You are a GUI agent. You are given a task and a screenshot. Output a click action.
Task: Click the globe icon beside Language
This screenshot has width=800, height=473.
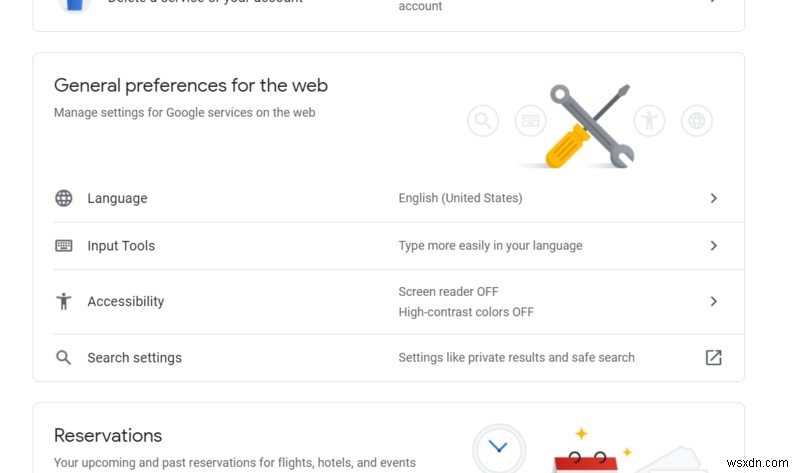[x=64, y=198]
